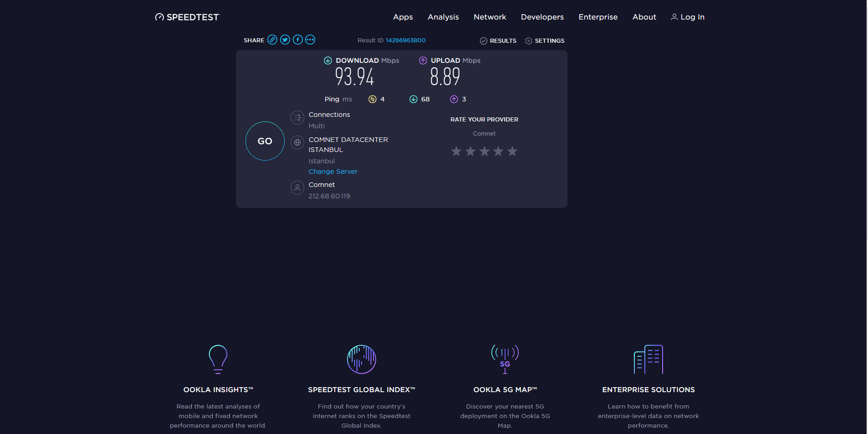Share result on Twitter
This screenshot has width=868, height=434.
(285, 40)
